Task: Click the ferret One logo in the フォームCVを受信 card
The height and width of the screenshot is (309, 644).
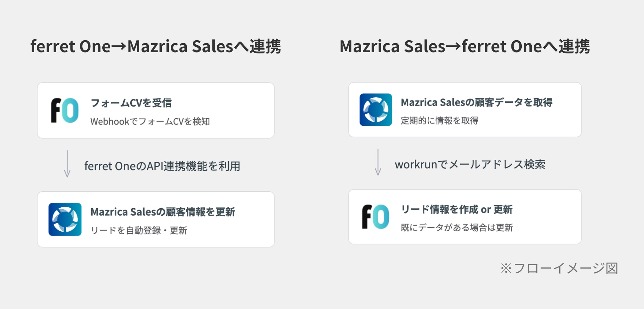Action: 65,110
